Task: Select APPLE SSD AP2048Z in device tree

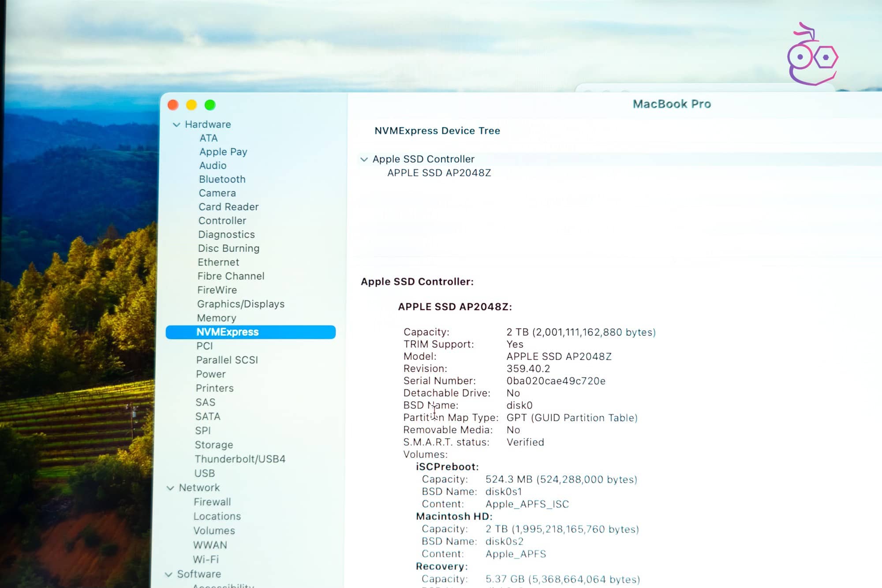Action: click(x=439, y=173)
